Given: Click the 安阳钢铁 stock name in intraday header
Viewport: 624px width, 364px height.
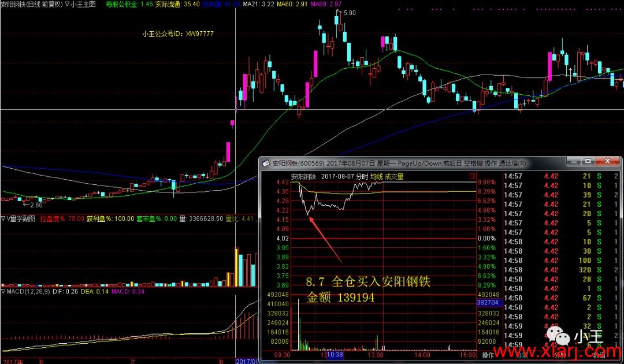Looking at the screenshot, I should 303,176.
